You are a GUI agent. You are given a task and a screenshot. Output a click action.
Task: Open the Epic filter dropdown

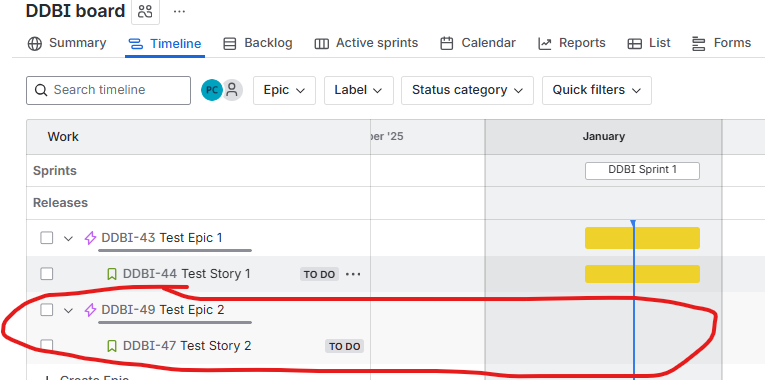point(284,90)
